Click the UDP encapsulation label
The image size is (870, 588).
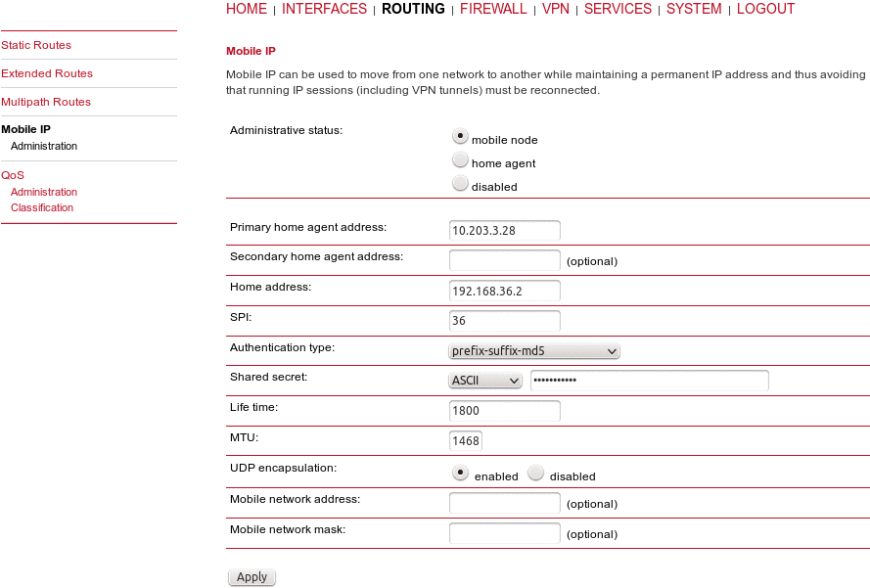coord(283,468)
